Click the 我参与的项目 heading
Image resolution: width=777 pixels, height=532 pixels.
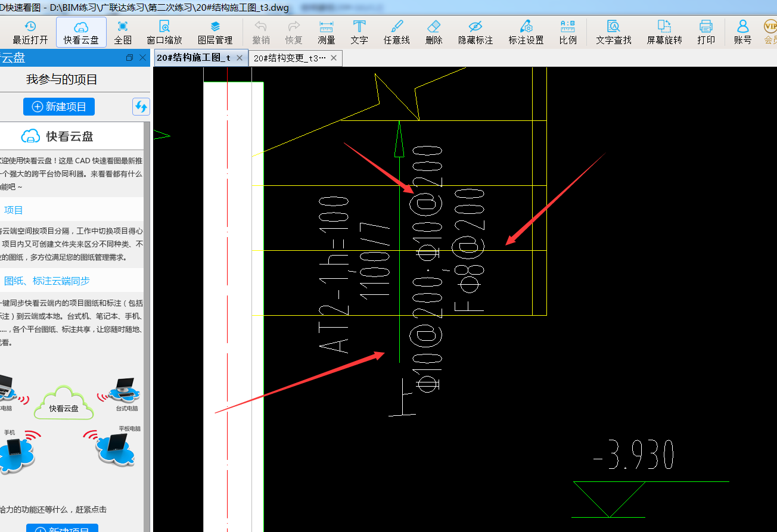point(62,80)
